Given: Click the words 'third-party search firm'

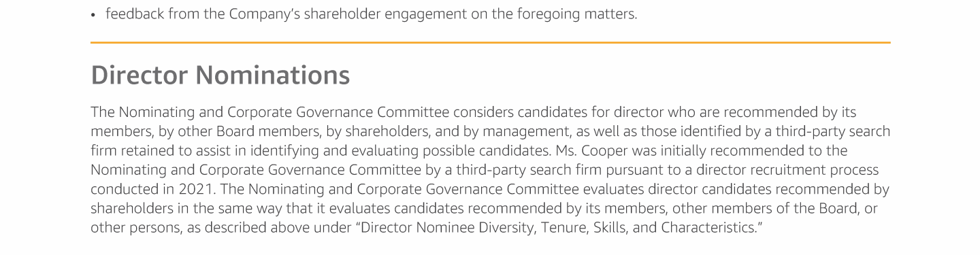Looking at the screenshot, I should coord(529,169).
